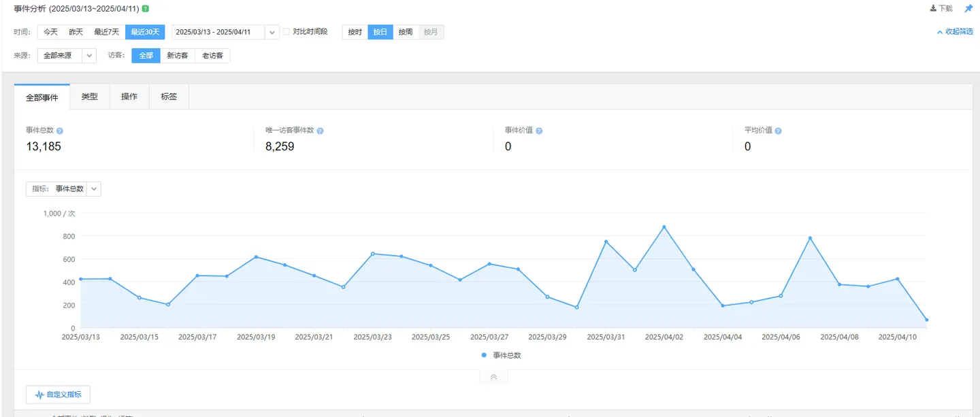
Task: Click the 1,000 / 次 y-axis label
Action: pyautogui.click(x=59, y=214)
